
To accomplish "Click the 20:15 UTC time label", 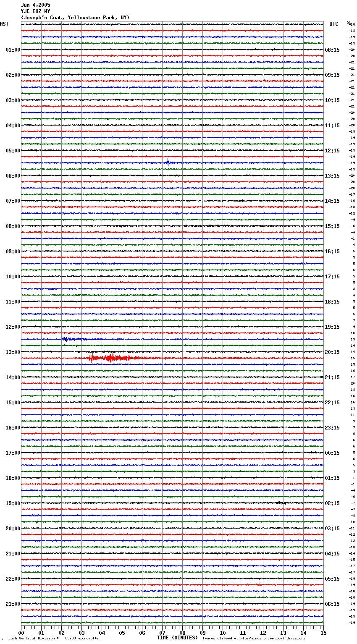I will click(x=332, y=352).
